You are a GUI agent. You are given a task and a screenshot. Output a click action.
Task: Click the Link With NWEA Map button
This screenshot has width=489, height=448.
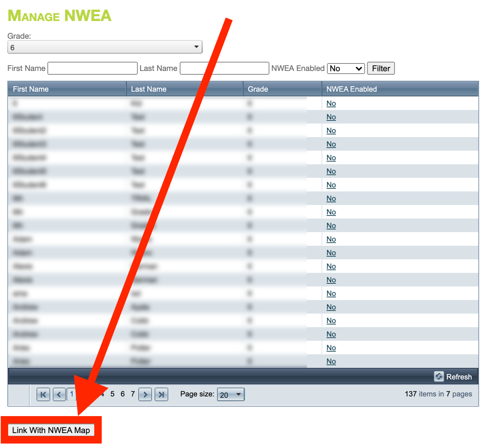(x=51, y=430)
